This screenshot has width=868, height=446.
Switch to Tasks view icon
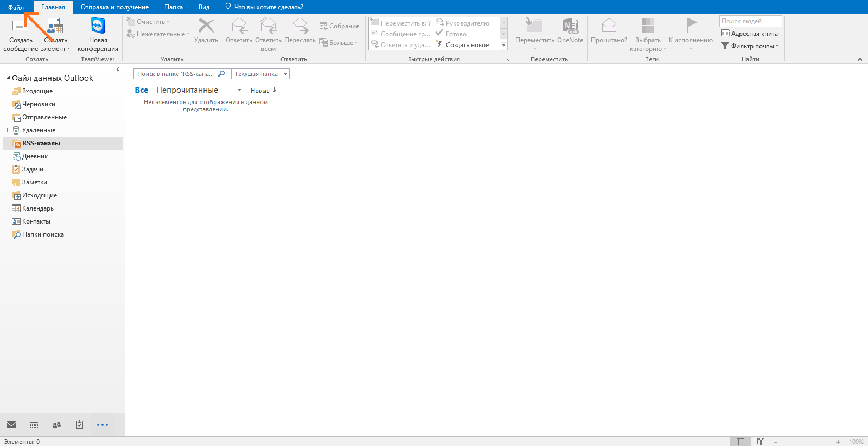(79, 425)
